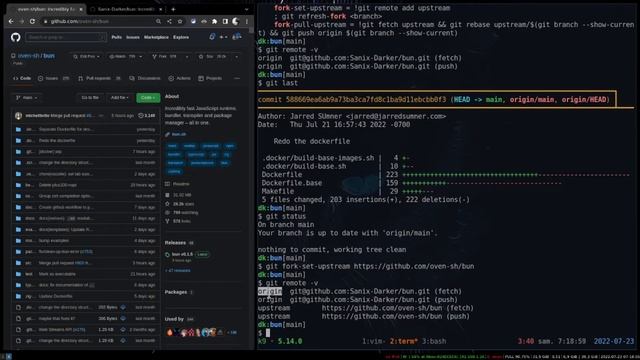The width and height of the screenshot is (640, 360).
Task: Open the bun v0.1.5 release link
Action: pyautogui.click(x=182, y=254)
